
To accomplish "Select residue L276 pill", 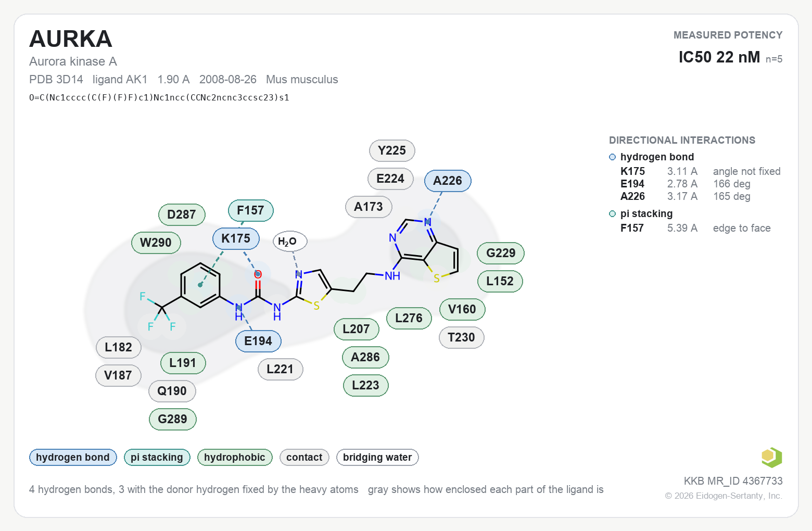I will coord(409,318).
